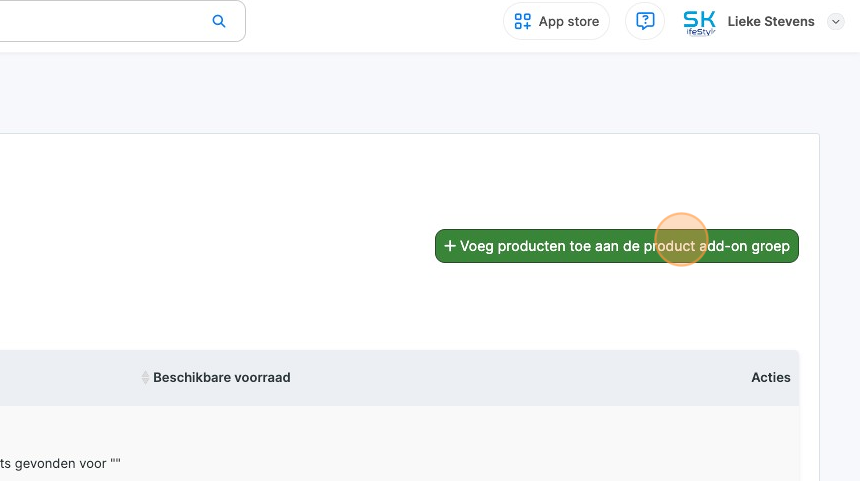Screen dimensions: 860x481
Task: Click the App store text label
Action: (x=569, y=22)
